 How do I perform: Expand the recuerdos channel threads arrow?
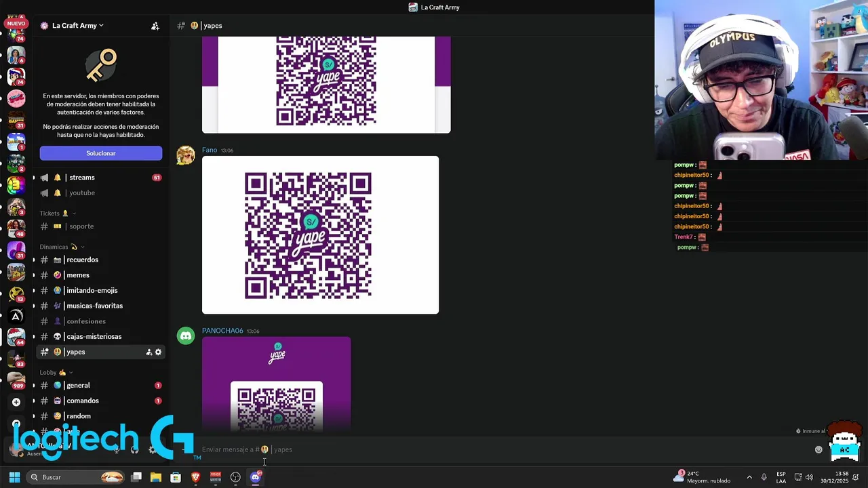(x=34, y=260)
